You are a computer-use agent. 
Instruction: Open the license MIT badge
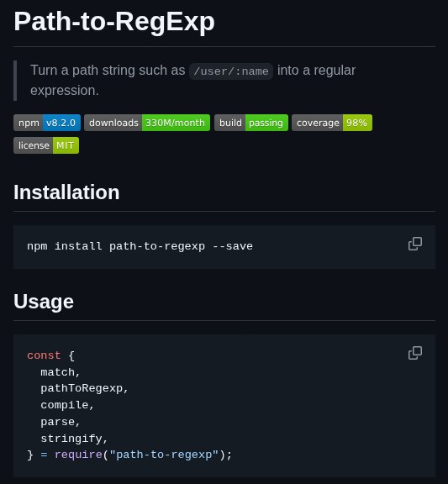point(46,145)
